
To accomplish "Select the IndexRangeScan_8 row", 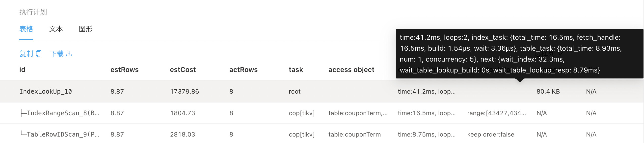I will pos(59,113).
